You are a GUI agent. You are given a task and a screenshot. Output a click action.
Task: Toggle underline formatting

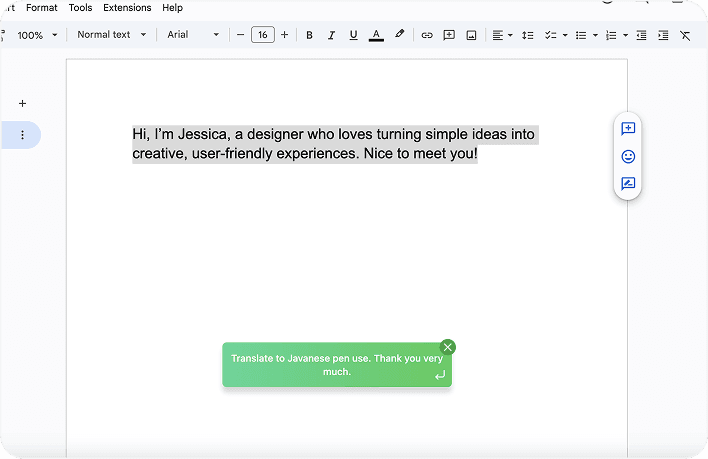[x=353, y=35]
